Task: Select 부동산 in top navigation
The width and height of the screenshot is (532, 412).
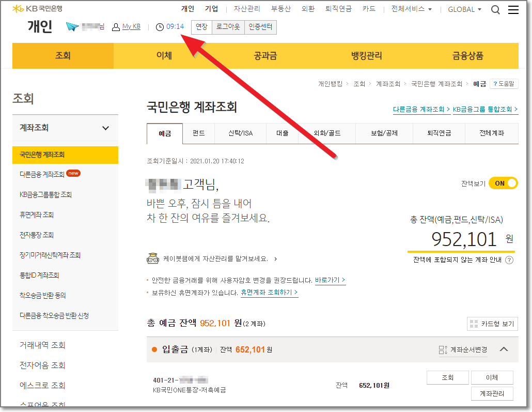Action: (x=281, y=9)
